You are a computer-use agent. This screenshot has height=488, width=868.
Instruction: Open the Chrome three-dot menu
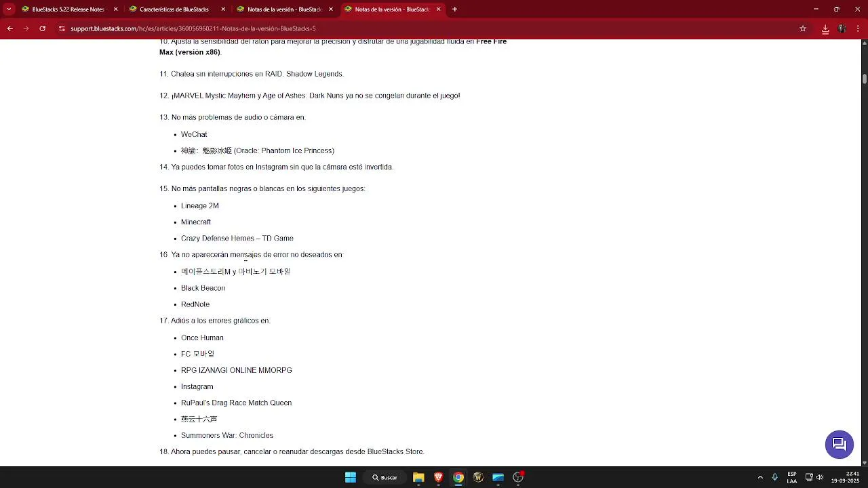[858, 28]
